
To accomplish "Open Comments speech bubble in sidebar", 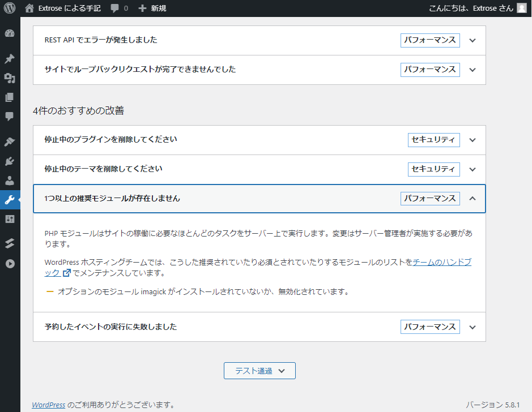I will [9, 117].
